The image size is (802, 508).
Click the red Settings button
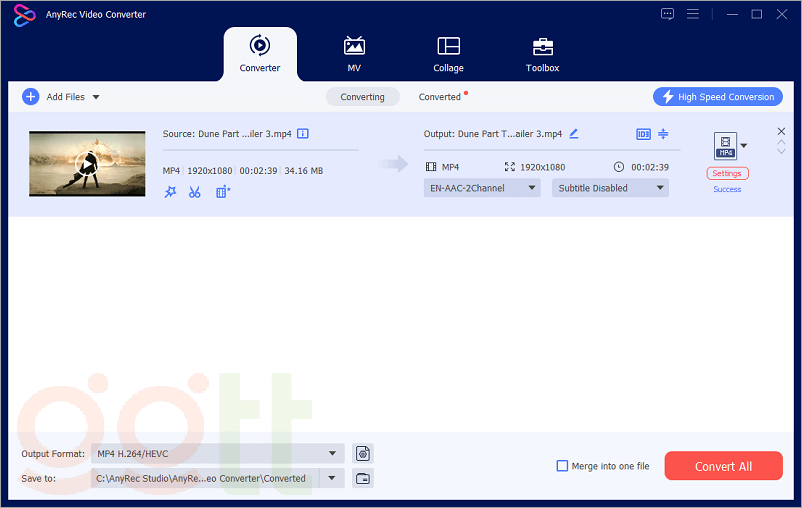point(727,174)
